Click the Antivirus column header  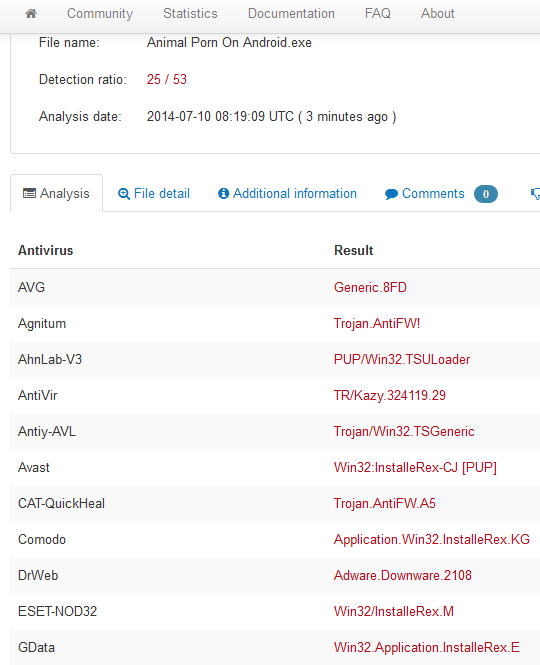tap(45, 250)
